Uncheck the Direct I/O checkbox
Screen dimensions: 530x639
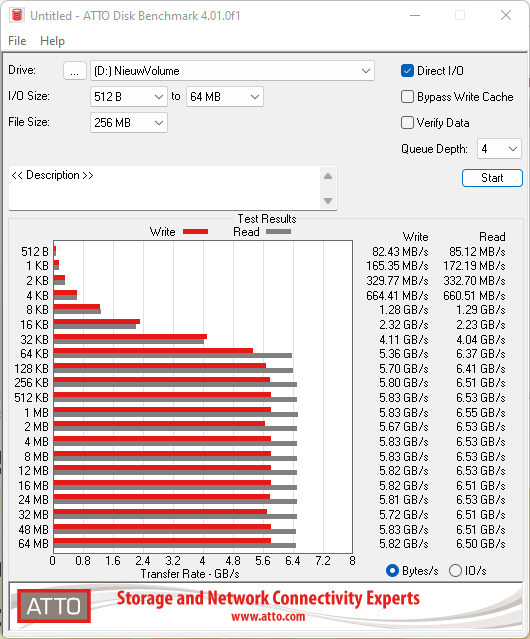[x=407, y=71]
